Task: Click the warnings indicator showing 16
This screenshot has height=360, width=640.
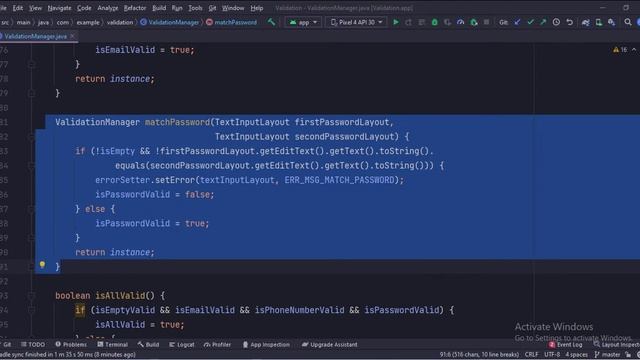Action: point(620,50)
